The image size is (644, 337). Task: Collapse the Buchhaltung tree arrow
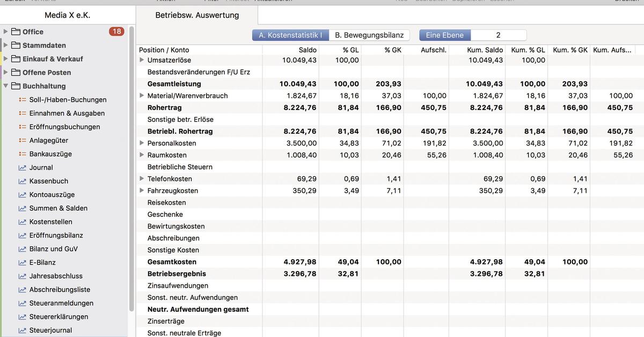coord(6,86)
